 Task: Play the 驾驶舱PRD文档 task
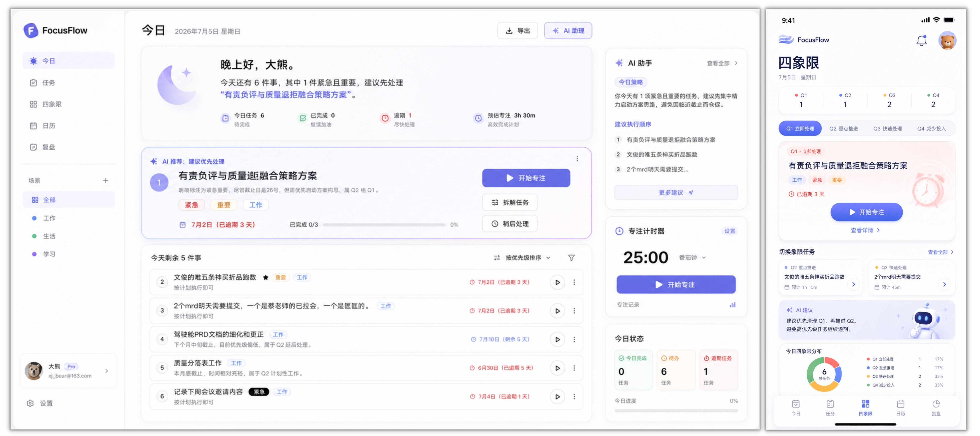coord(557,339)
